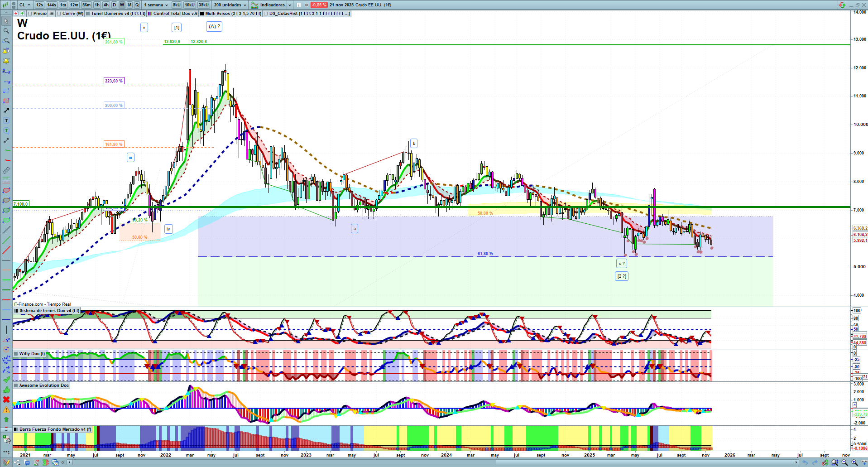Select the pink horizontal line color tool
Viewport: 868px width, 467px height.
click(x=6, y=270)
